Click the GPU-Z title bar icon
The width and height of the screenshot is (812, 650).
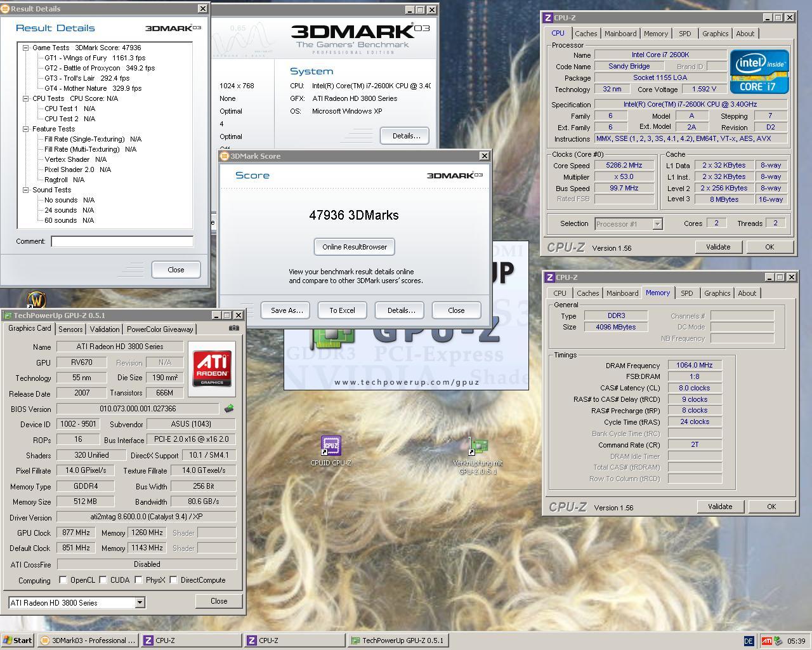(8, 315)
